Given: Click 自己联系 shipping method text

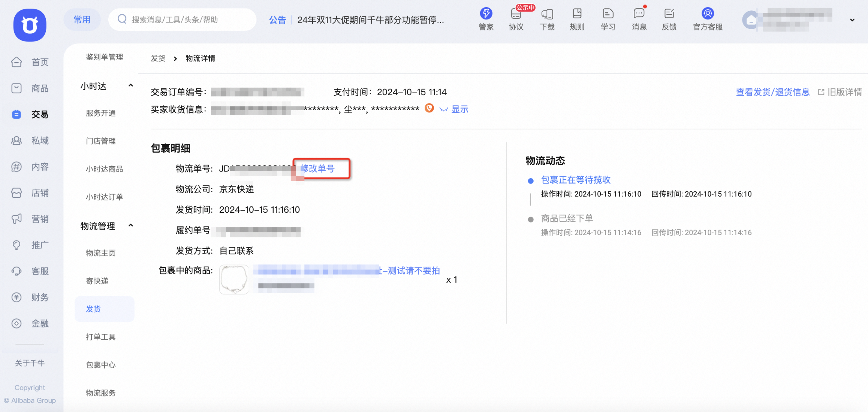Looking at the screenshot, I should (236, 251).
